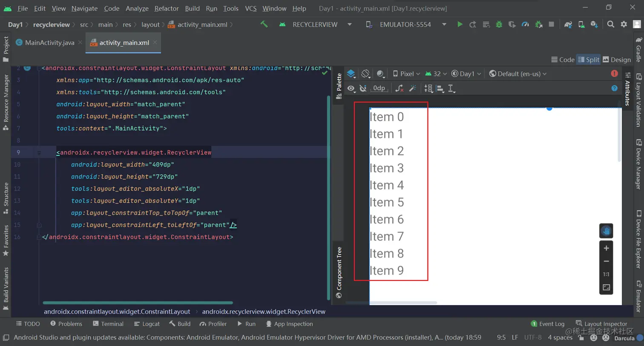Click the Zoom to Fit Screen icon
The width and height of the screenshot is (644, 346).
tap(606, 288)
